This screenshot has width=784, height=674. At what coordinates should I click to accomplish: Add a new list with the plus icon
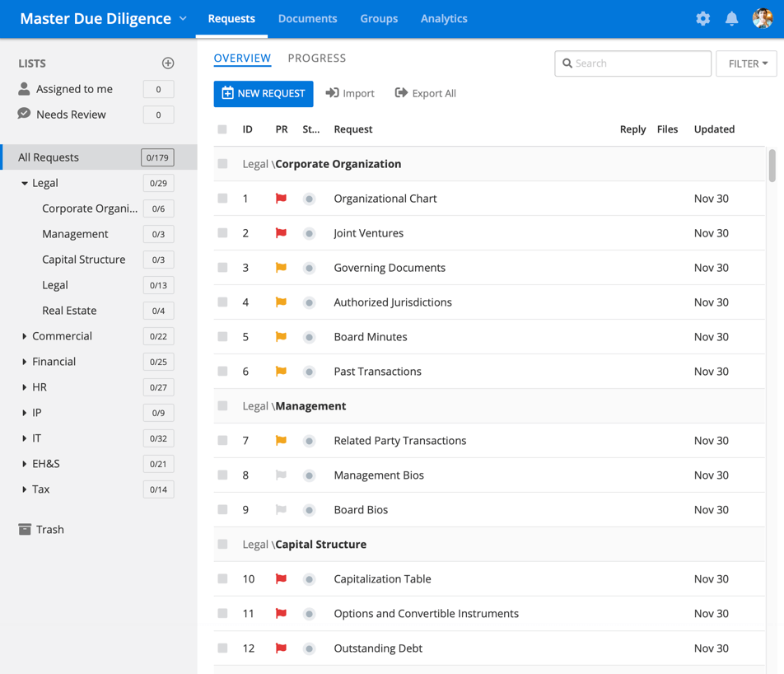click(168, 63)
